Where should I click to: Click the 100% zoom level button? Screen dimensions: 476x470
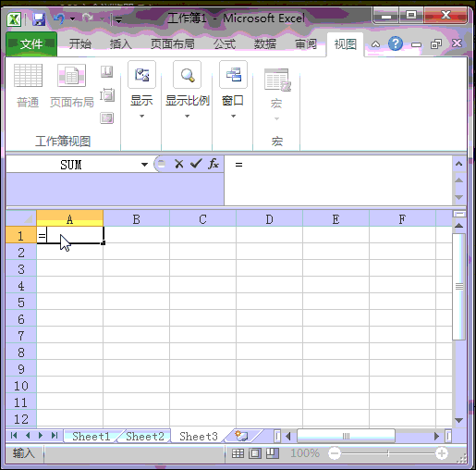(305, 453)
